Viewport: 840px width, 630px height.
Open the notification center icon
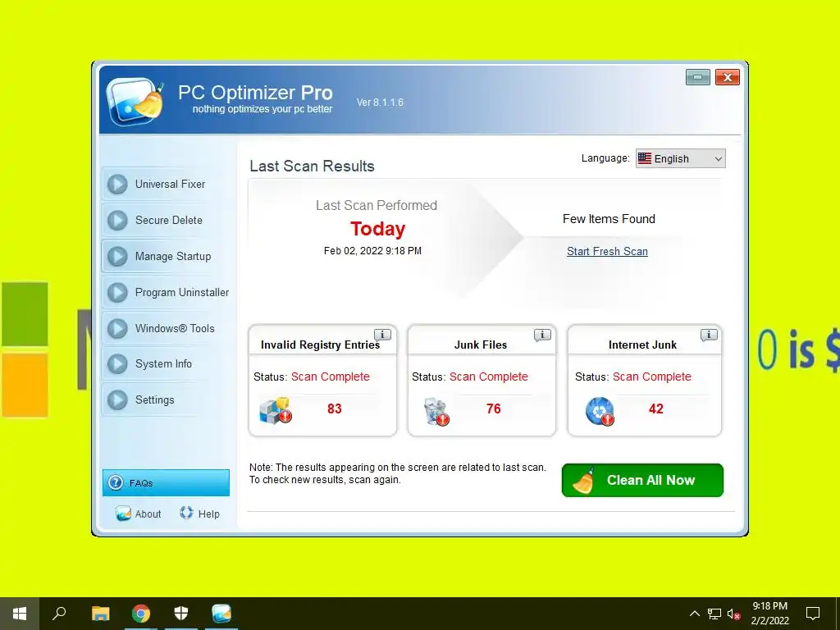pyautogui.click(x=813, y=614)
